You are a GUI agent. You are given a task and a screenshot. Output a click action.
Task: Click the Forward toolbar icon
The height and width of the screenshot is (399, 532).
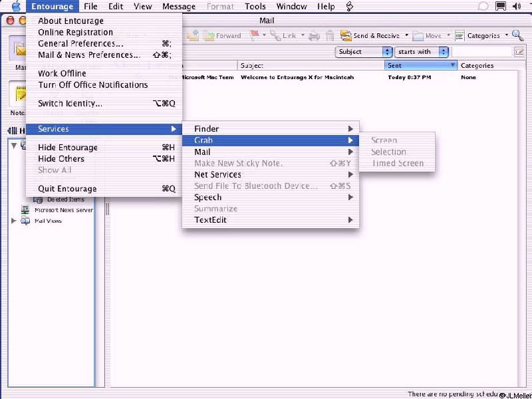coord(209,36)
